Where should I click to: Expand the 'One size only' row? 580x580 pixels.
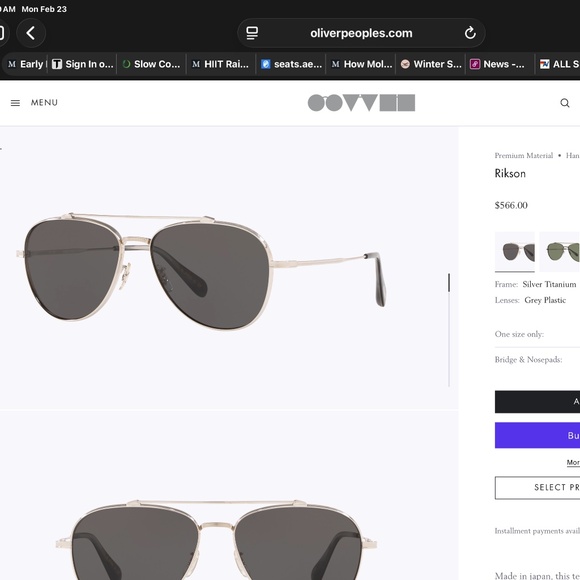pos(537,334)
